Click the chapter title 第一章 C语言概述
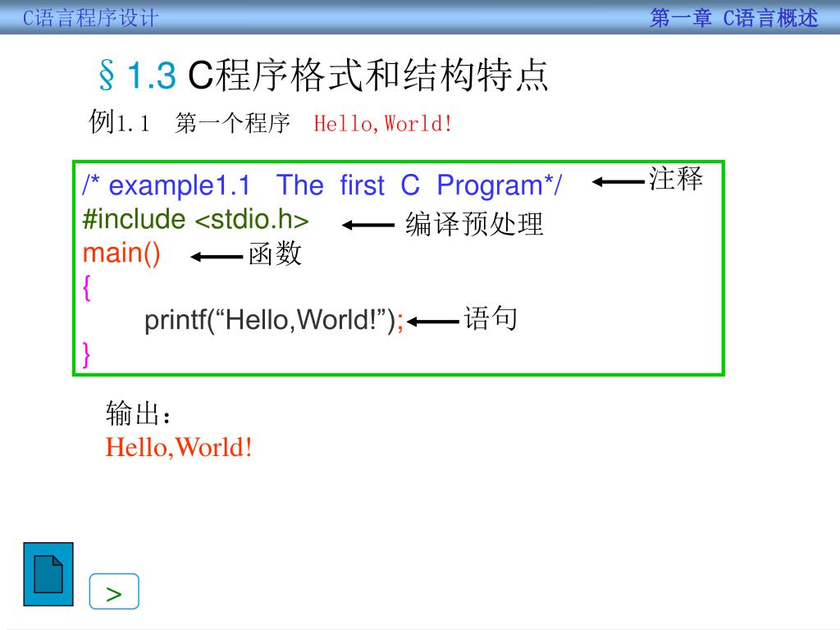Screen dimensions: 840x630 coord(734,18)
